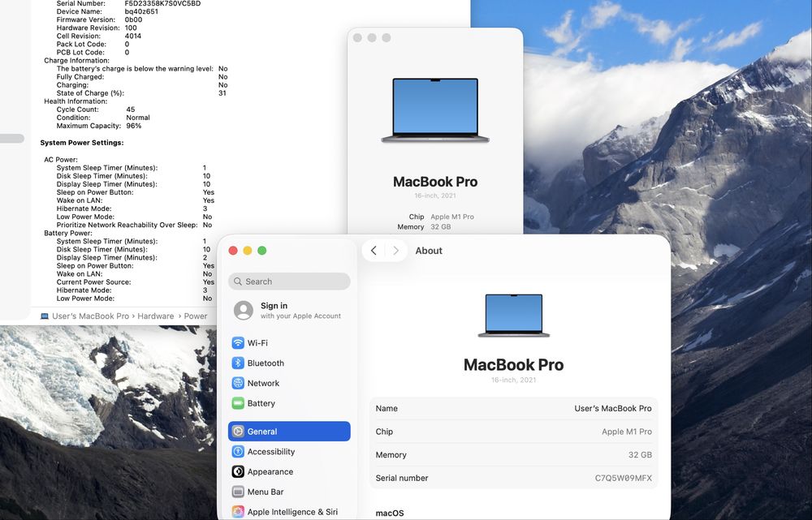Click Condition: Normal line
This screenshot has width=812, height=520.
click(103, 118)
